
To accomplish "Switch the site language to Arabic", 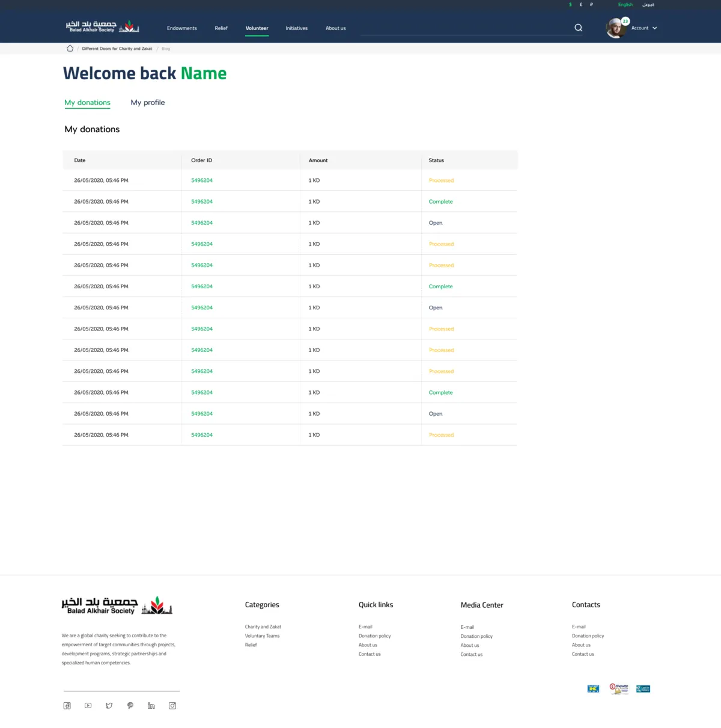I will pyautogui.click(x=648, y=5).
